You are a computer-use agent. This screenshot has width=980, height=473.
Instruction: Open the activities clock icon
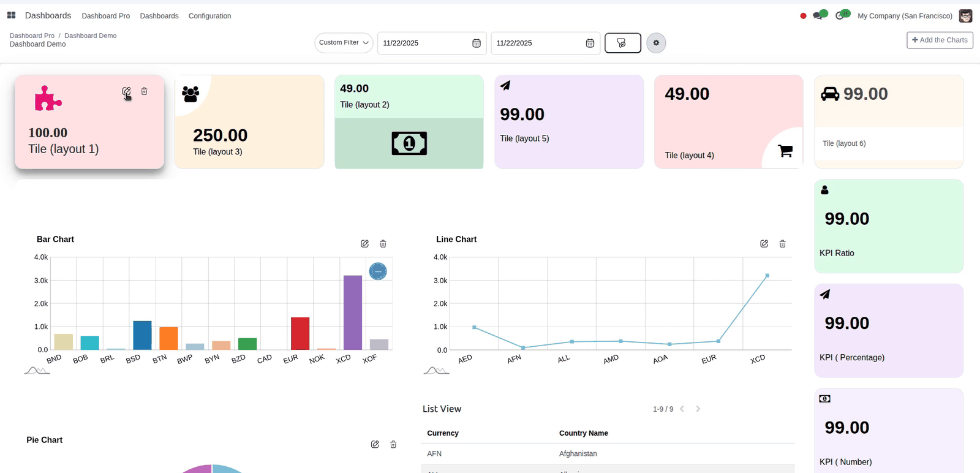coord(840,15)
